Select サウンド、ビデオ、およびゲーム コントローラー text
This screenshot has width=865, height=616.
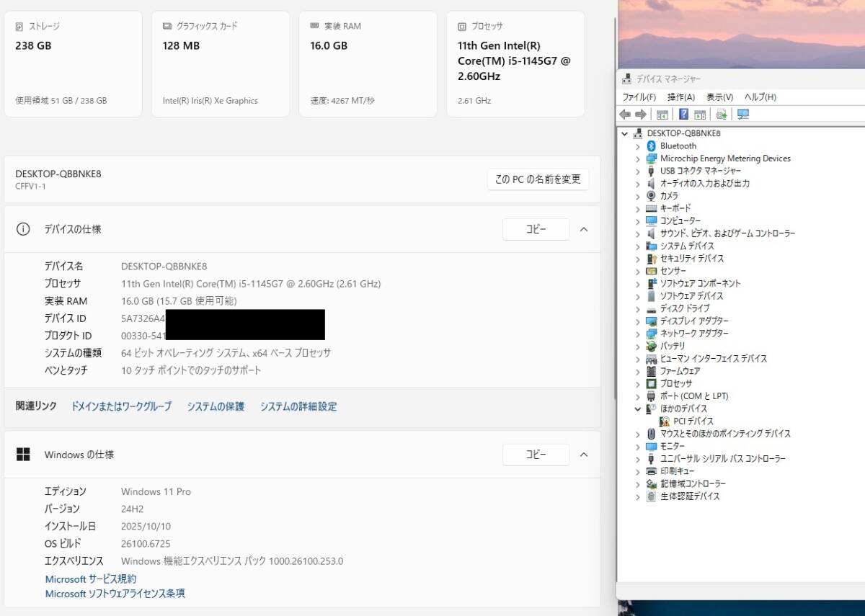click(x=728, y=233)
